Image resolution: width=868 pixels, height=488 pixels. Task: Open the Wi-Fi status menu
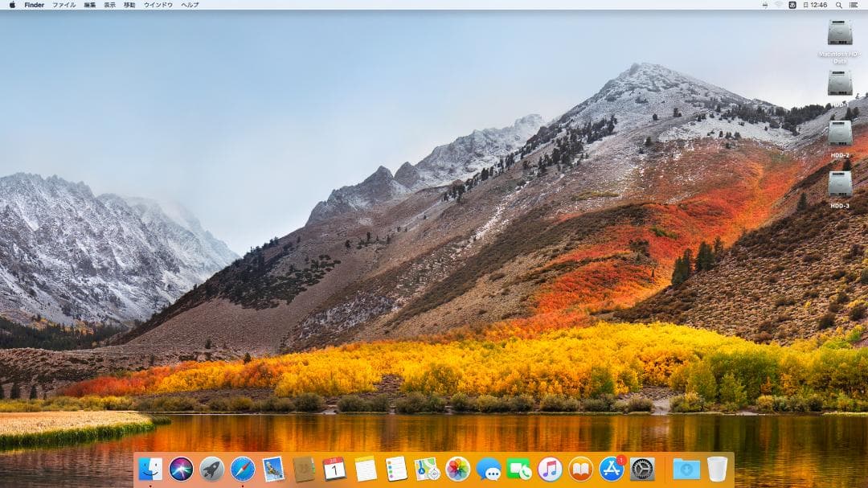pos(779,6)
